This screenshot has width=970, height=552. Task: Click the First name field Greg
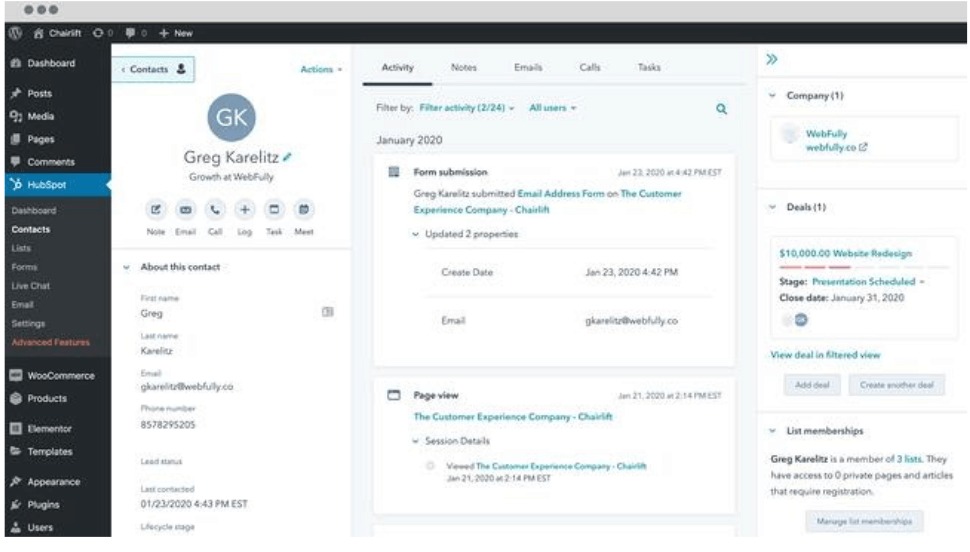(x=152, y=314)
